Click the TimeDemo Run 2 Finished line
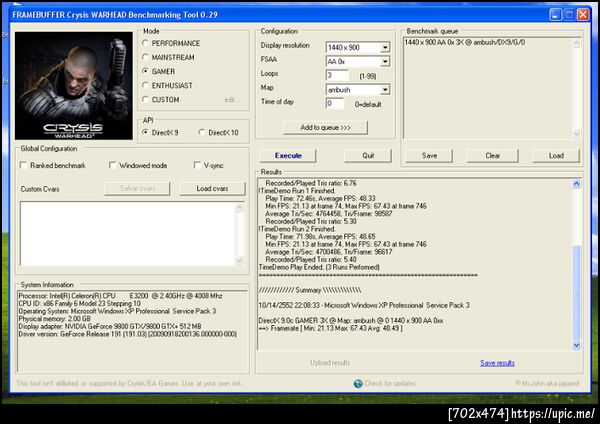Image resolution: width=600 pixels, height=424 pixels. (x=297, y=229)
